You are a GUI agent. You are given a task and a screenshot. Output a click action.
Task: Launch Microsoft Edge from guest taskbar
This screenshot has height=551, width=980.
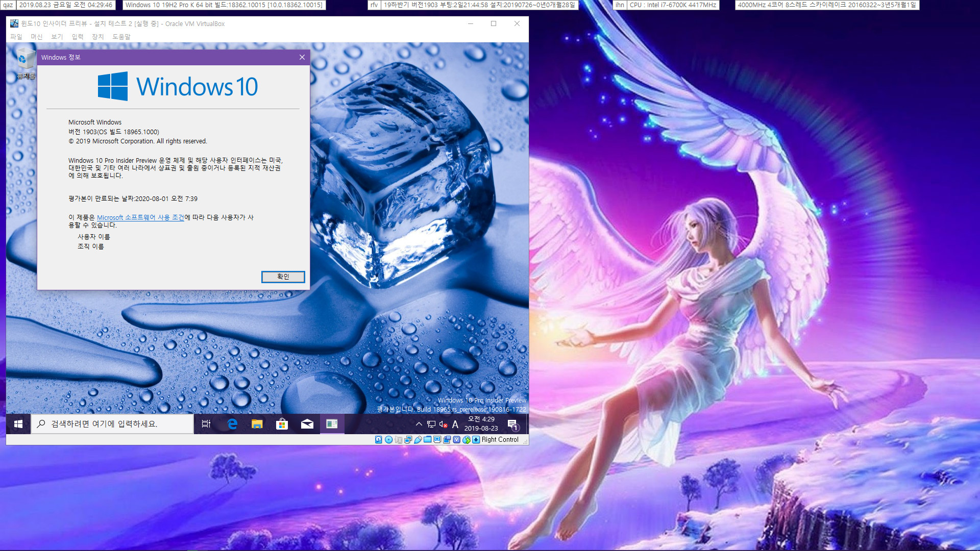pyautogui.click(x=232, y=424)
